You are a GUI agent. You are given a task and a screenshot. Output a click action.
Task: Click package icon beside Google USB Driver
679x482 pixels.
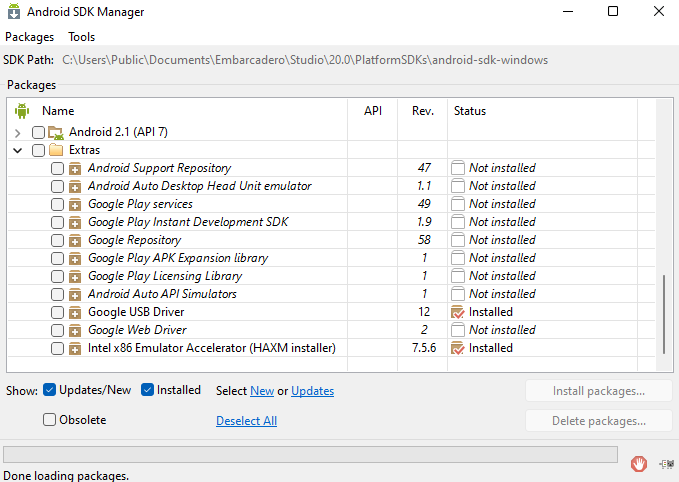coord(75,312)
